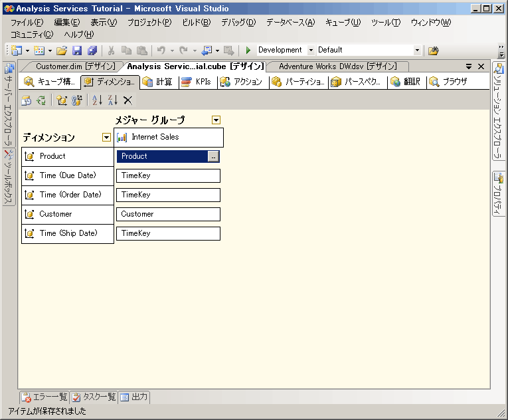Click the Open file folder icon

tap(62, 51)
